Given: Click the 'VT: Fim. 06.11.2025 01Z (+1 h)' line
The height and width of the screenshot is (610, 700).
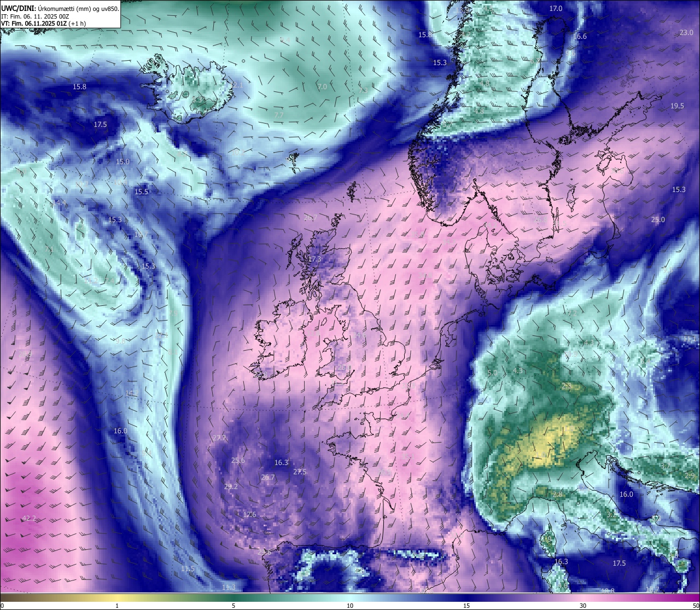Looking at the screenshot, I should 44,24.
